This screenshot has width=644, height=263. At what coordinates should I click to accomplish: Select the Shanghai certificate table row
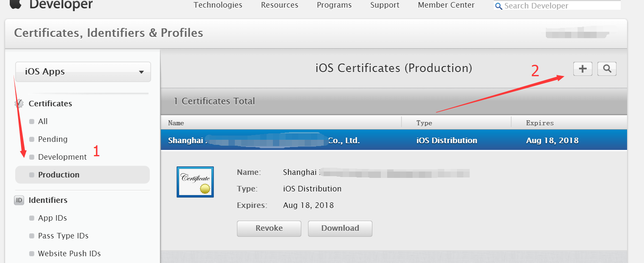(x=394, y=140)
